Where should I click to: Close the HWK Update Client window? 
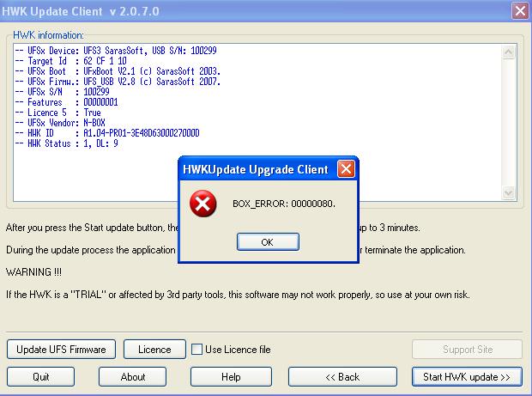click(520, 11)
